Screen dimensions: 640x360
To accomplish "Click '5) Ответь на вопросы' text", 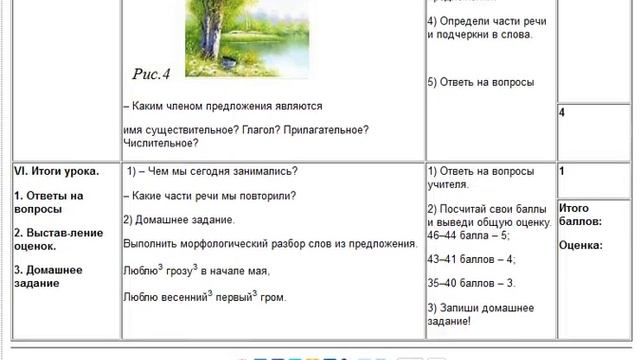I will pos(480,82).
